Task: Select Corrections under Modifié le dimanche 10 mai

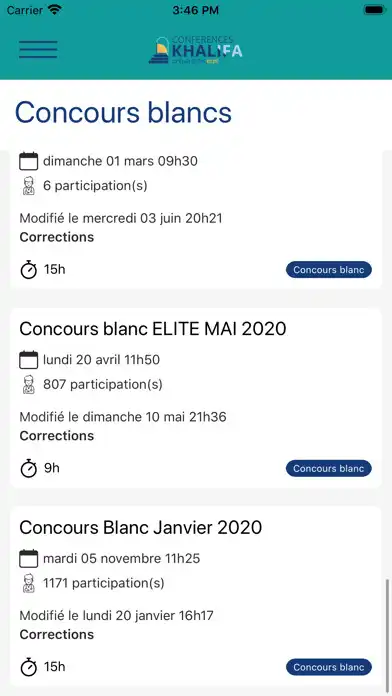Action: 57,436
